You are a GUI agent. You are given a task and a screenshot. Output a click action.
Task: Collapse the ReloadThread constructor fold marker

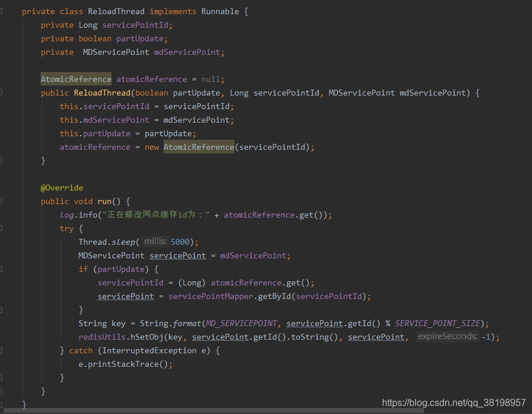1,93
